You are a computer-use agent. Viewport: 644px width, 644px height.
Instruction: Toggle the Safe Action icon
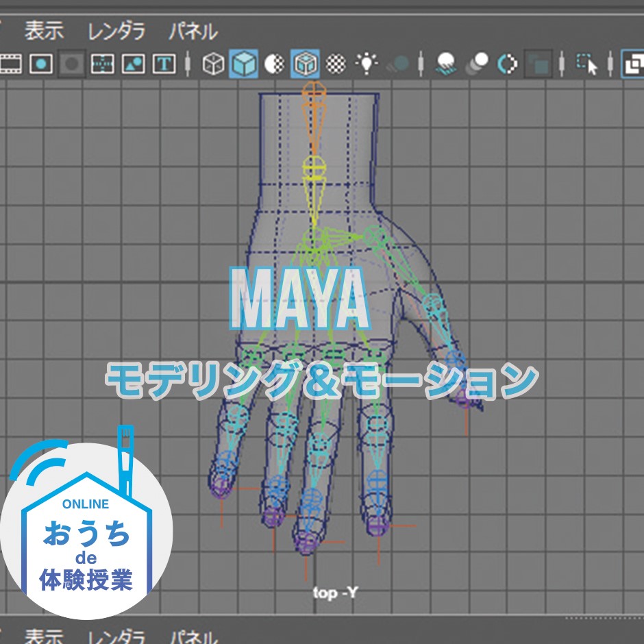click(133, 64)
